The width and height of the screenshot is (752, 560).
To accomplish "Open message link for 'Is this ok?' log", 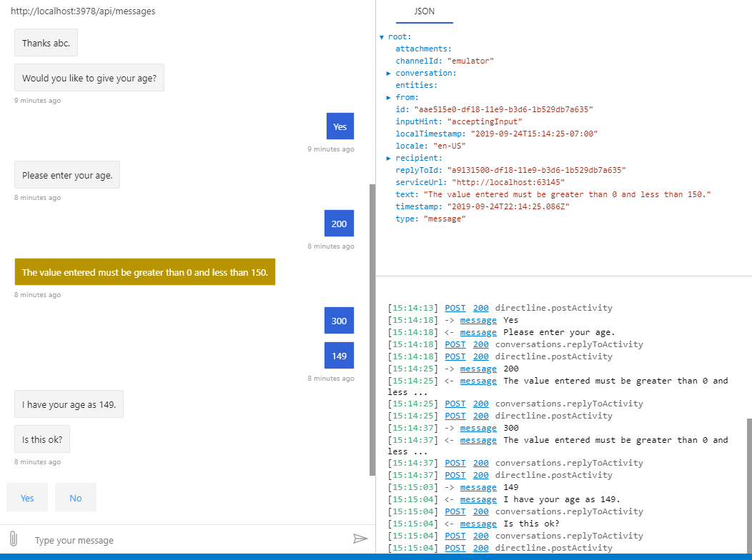I will (478, 524).
